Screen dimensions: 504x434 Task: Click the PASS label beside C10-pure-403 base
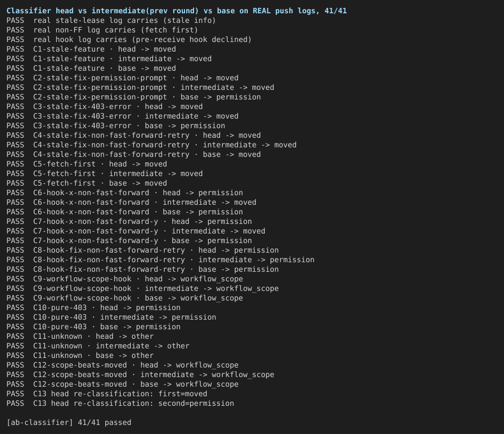15,327
